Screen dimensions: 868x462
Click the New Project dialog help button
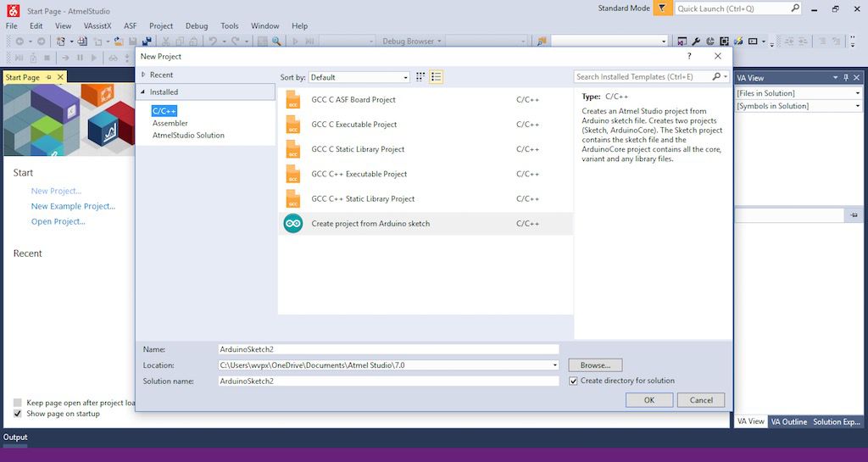tap(689, 56)
